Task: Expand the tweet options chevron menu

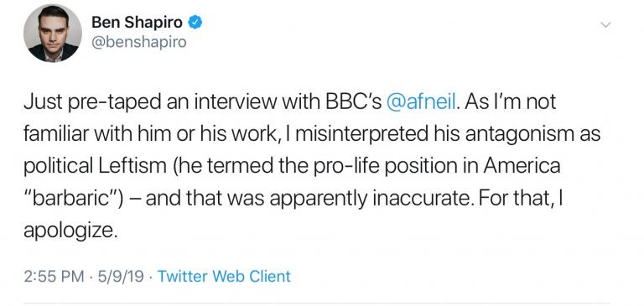Action: coord(605,24)
